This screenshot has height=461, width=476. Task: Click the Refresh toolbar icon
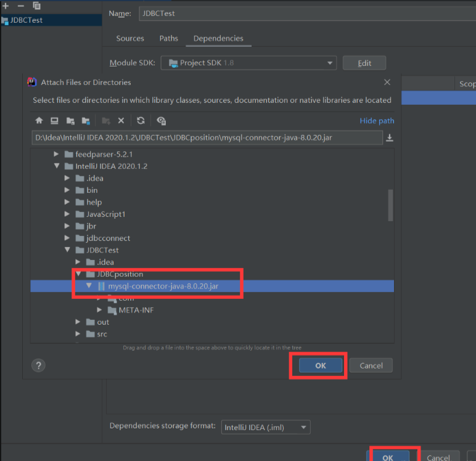(141, 120)
